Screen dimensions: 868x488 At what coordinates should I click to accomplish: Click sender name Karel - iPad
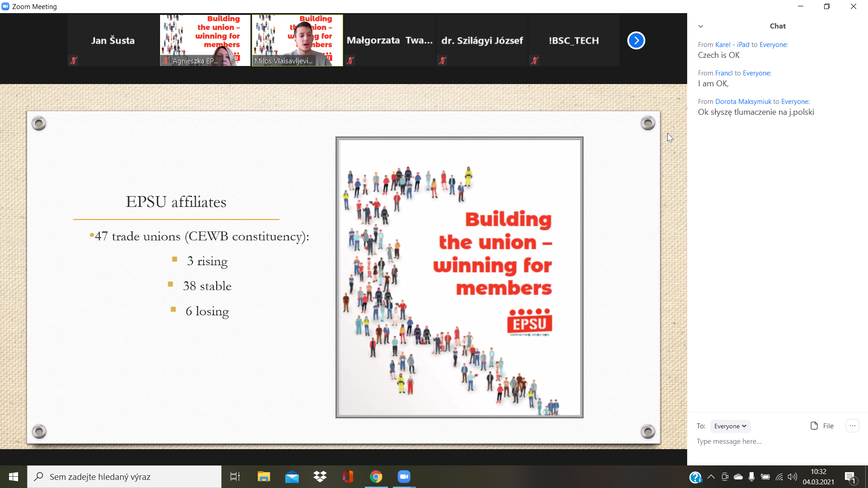point(732,45)
